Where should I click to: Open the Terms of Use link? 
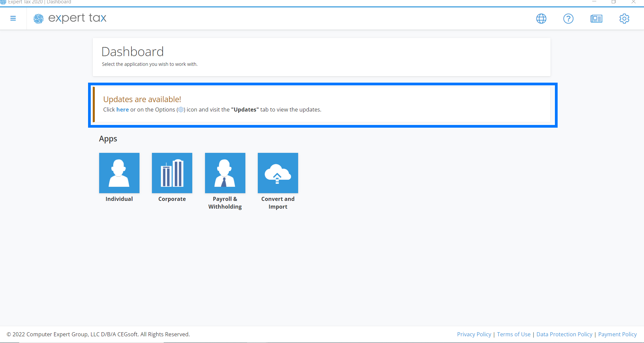tap(514, 334)
